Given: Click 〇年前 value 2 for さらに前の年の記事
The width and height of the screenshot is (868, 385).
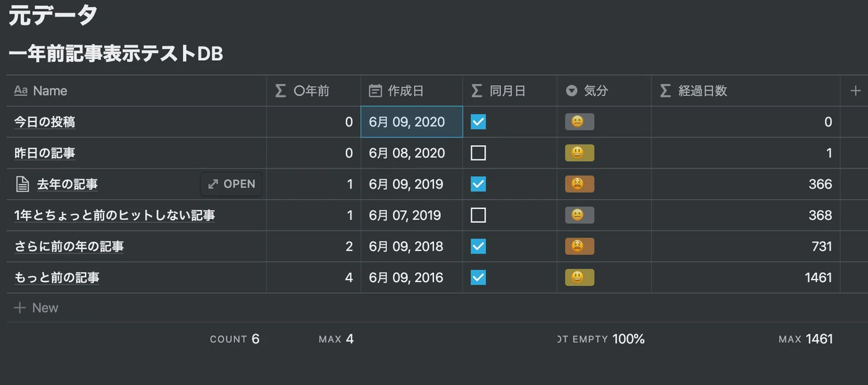Looking at the screenshot, I should (x=349, y=246).
